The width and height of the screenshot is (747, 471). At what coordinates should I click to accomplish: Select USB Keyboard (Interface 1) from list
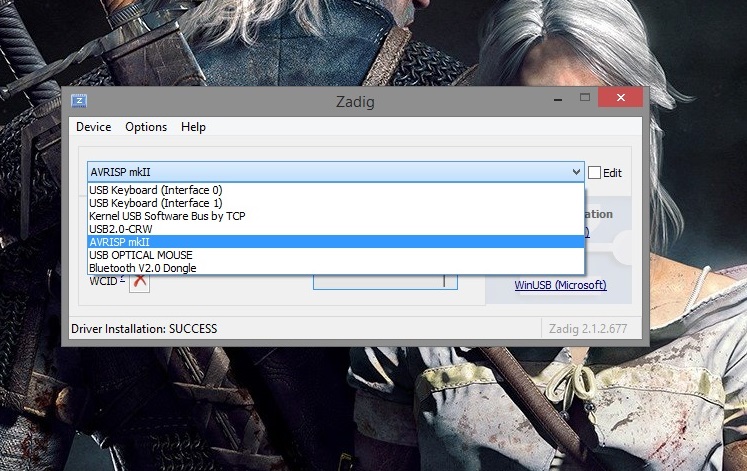point(336,203)
